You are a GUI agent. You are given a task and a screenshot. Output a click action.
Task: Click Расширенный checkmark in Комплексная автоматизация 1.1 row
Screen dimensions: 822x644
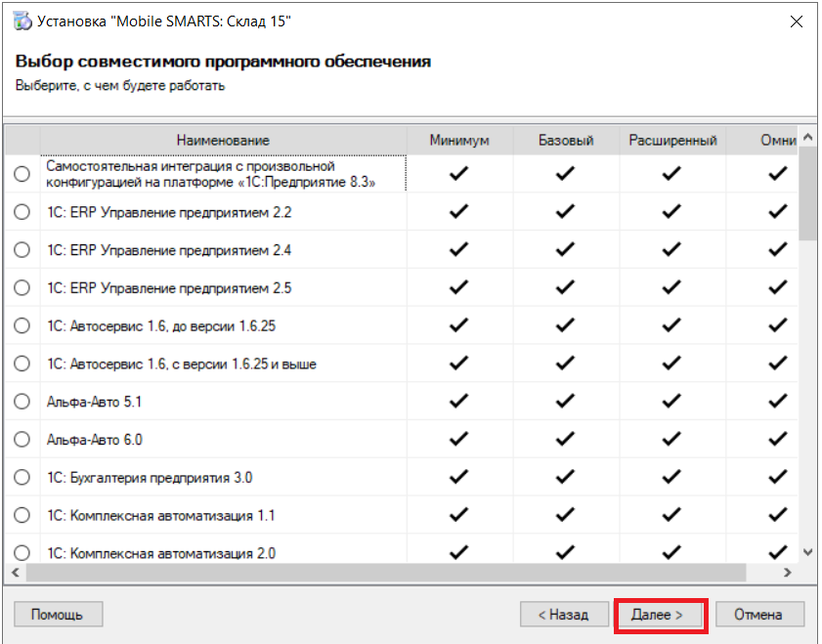671,515
